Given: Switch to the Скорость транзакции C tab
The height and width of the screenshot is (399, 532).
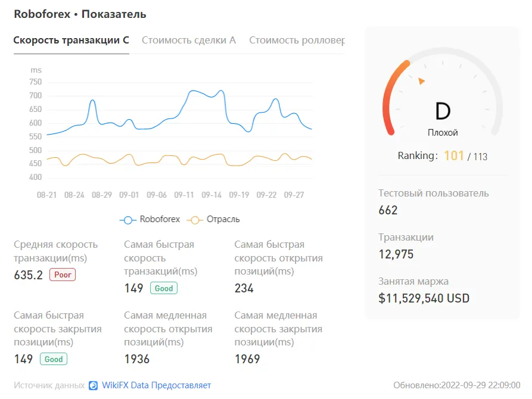Looking at the screenshot, I should pyautogui.click(x=71, y=40).
